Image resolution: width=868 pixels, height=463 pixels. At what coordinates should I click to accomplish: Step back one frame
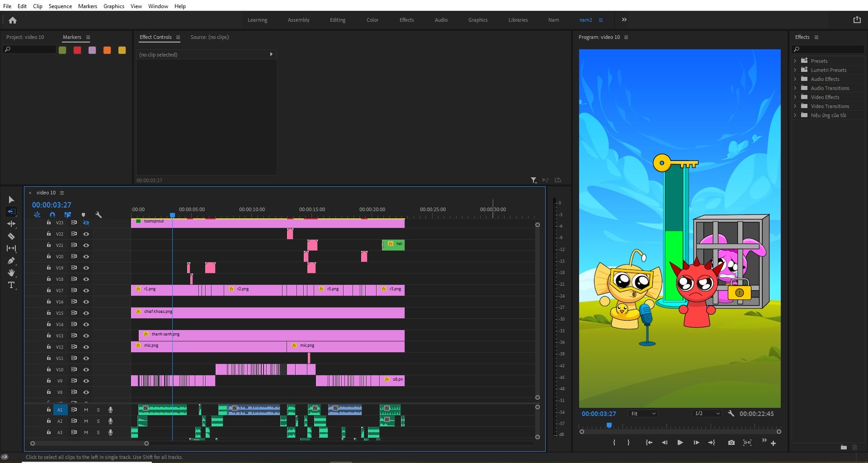[x=665, y=443]
